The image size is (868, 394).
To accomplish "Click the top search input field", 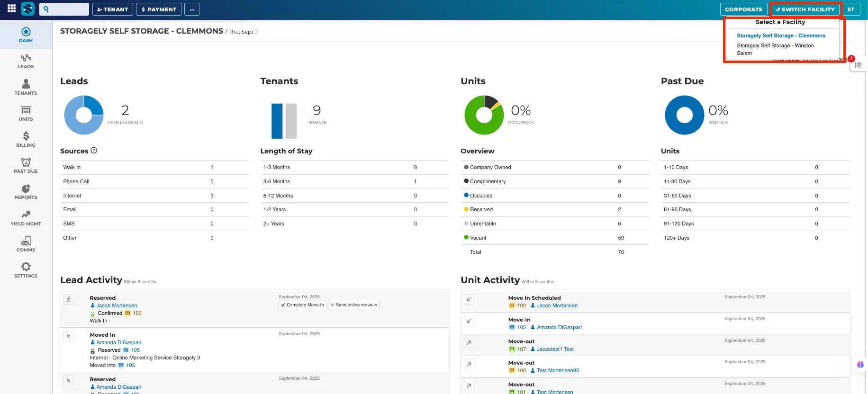I will click(64, 9).
